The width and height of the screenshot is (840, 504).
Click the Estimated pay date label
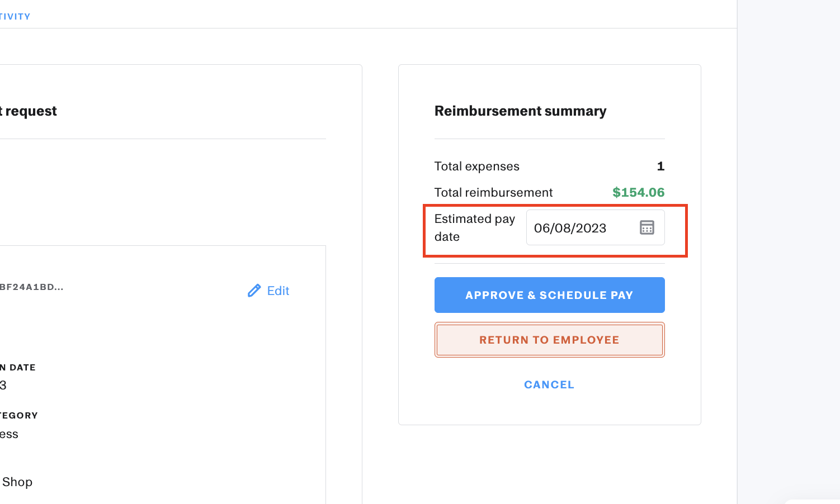click(474, 227)
